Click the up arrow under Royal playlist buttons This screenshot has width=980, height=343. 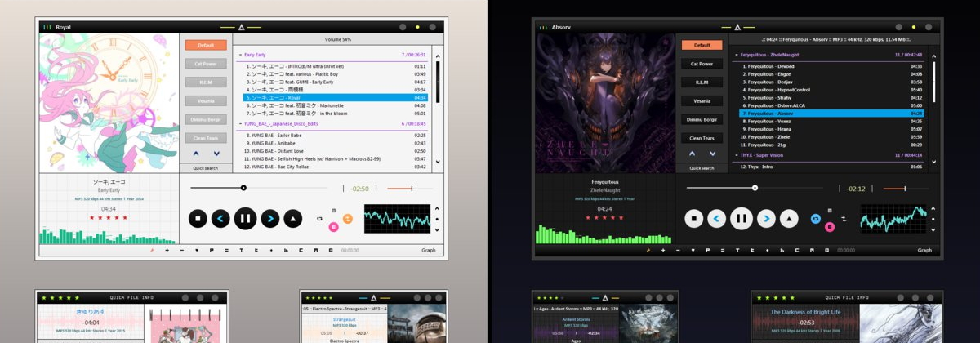coord(195,154)
